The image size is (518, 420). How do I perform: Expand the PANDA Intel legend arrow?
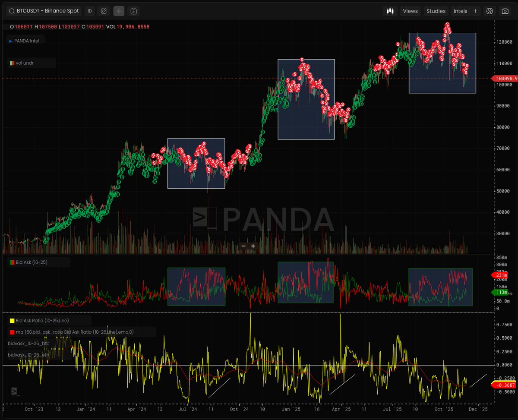coord(10,40)
